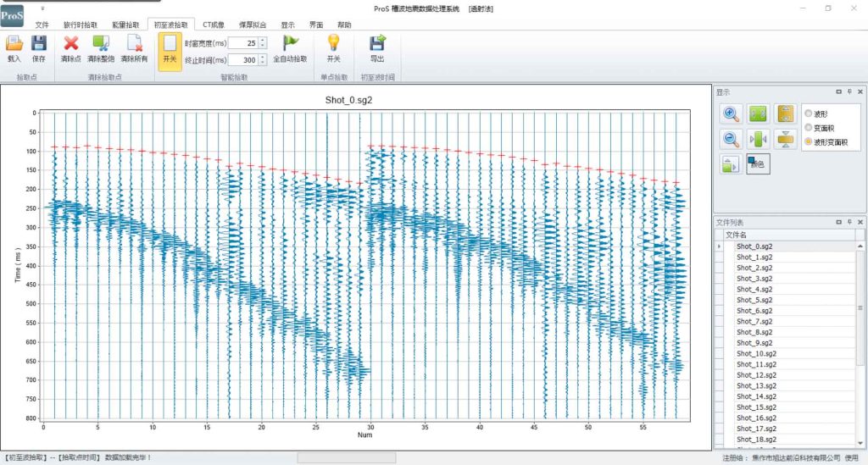
Task: Open the 界面 ribbon tab
Action: 316,25
